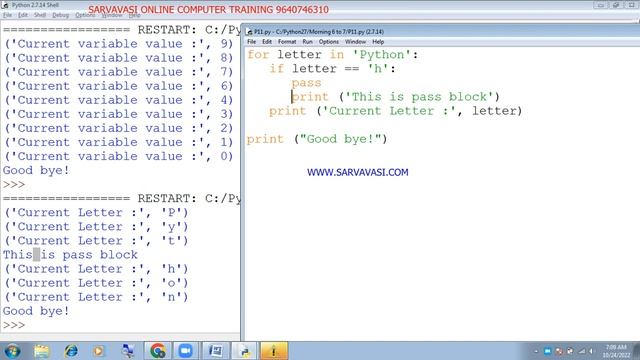Click shell output 'This is pass block'
The image size is (640, 360).
pyautogui.click(x=70, y=255)
